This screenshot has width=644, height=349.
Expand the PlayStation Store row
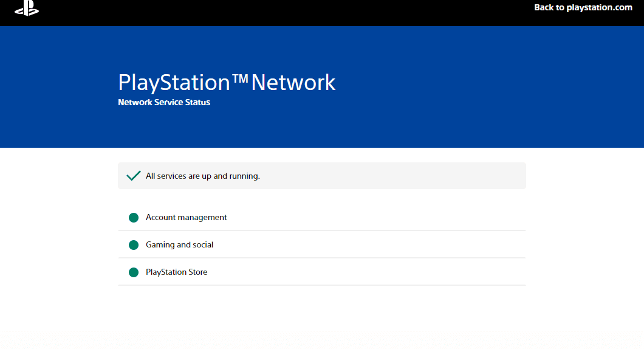[322, 272]
